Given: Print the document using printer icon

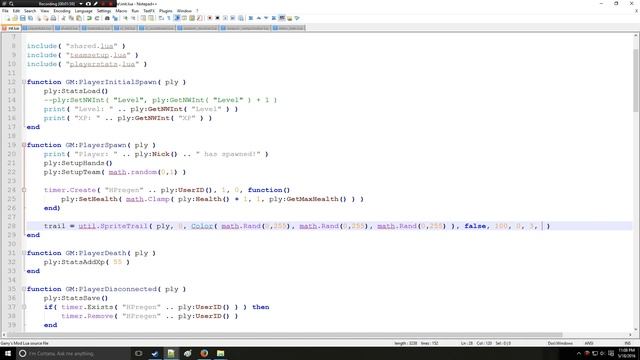Looking at the screenshot, I should pos(53,18).
